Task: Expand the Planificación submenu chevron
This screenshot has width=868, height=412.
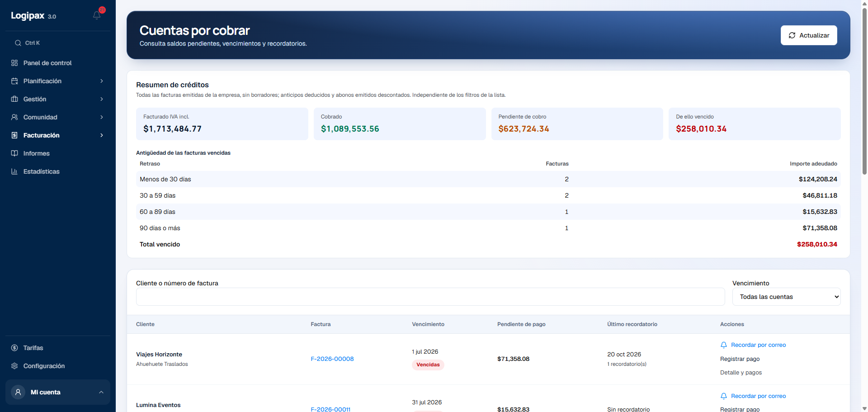Action: click(102, 81)
